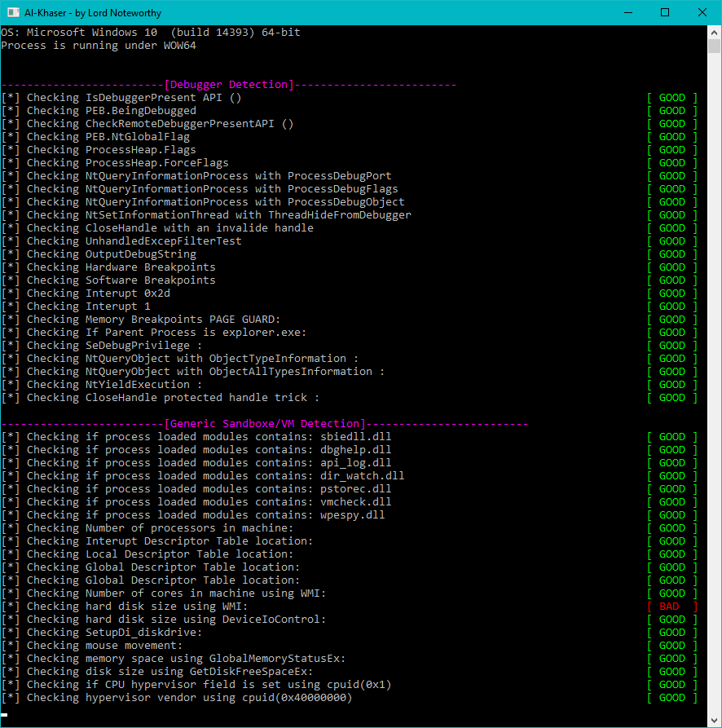
Task: Click 'Checking mouse movement' line
Action: (x=92, y=645)
